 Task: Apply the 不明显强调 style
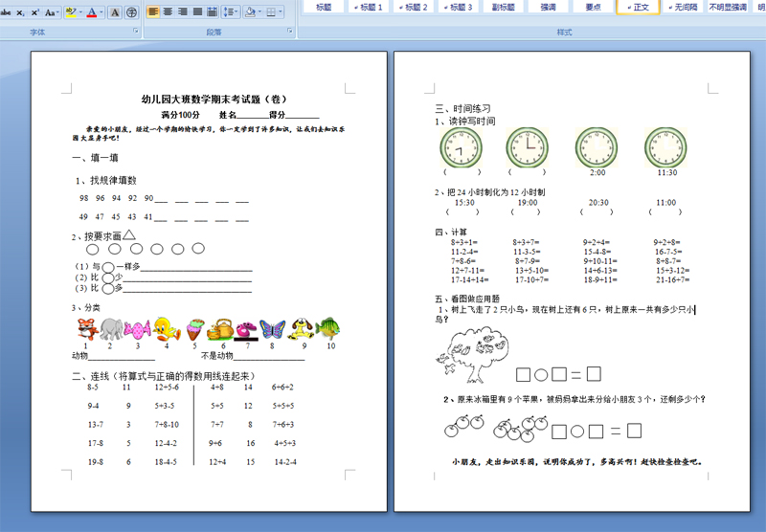click(x=728, y=7)
